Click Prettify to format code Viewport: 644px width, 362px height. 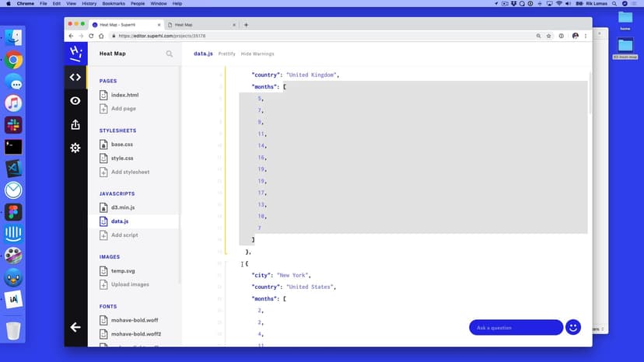[226, 54]
